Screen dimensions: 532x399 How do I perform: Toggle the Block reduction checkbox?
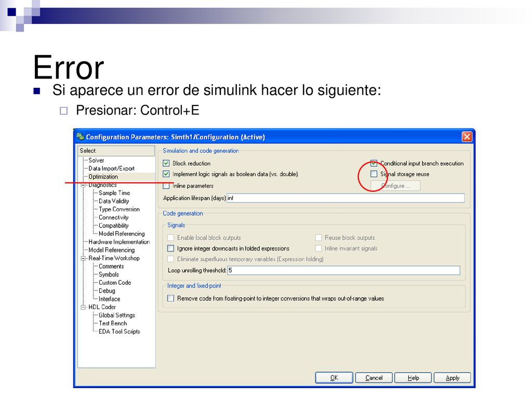(166, 163)
